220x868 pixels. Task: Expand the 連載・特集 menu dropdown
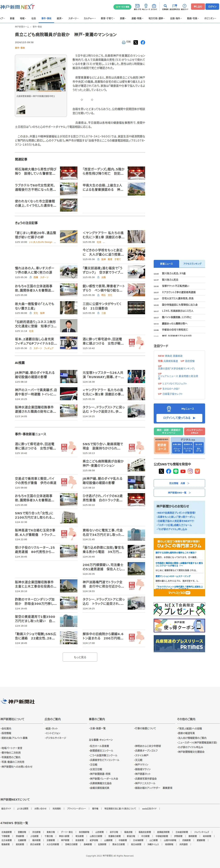[x=137, y=18]
